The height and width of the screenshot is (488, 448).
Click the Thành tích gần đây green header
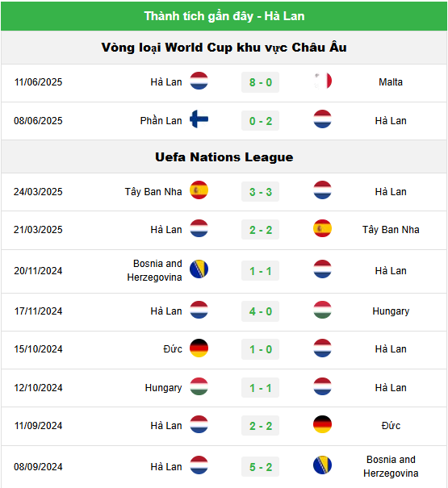coord(224,16)
